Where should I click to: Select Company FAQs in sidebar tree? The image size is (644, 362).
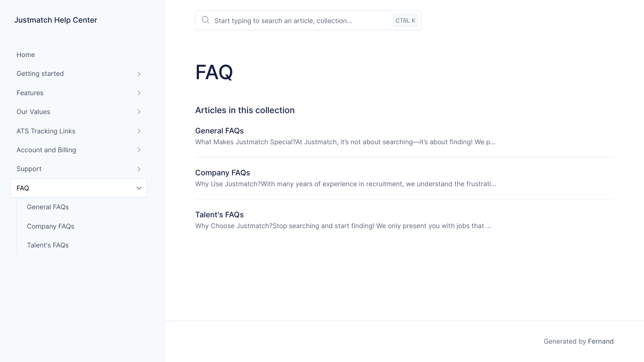(x=50, y=226)
